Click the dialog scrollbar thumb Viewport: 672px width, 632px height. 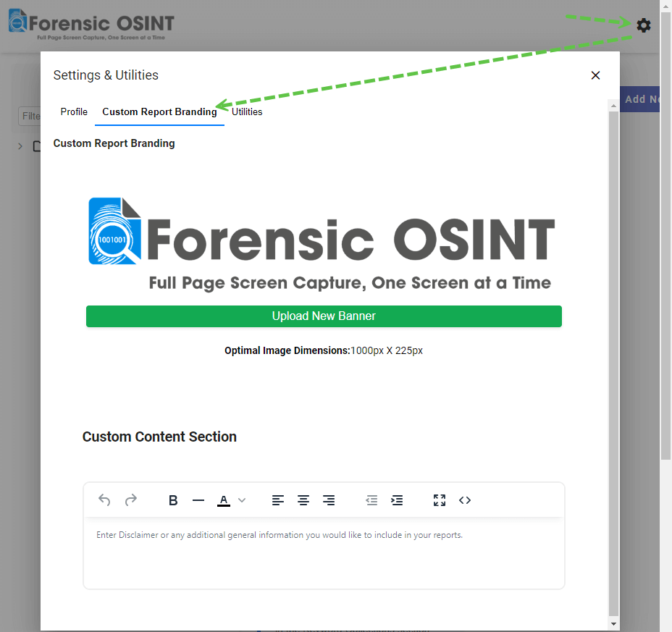coord(613,363)
